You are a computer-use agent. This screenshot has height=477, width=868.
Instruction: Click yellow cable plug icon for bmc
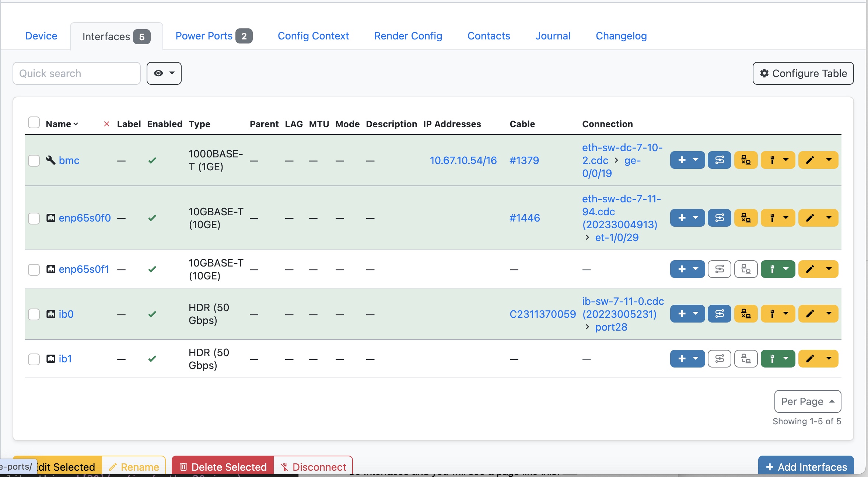pyautogui.click(x=773, y=160)
